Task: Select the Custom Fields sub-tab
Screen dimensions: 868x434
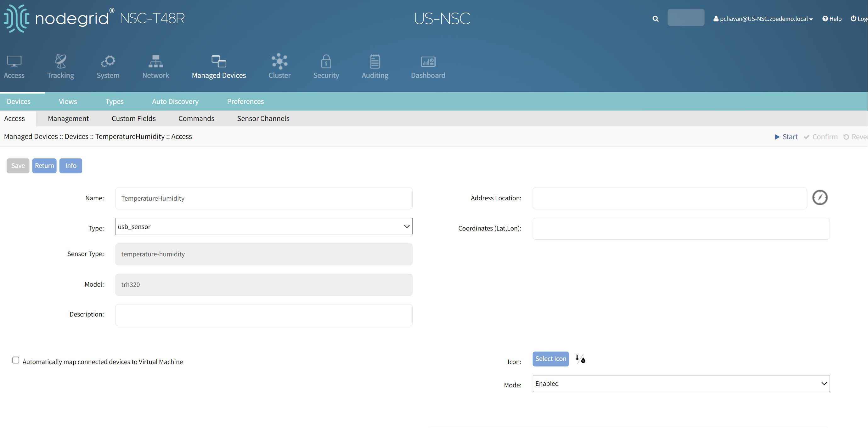Action: pos(133,118)
